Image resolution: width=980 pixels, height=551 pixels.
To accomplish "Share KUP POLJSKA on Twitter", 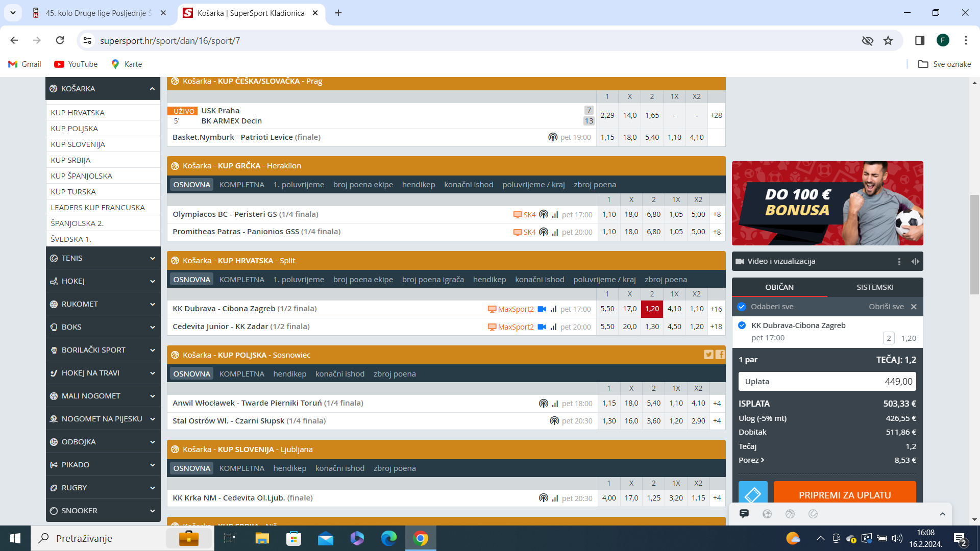I will tap(708, 355).
